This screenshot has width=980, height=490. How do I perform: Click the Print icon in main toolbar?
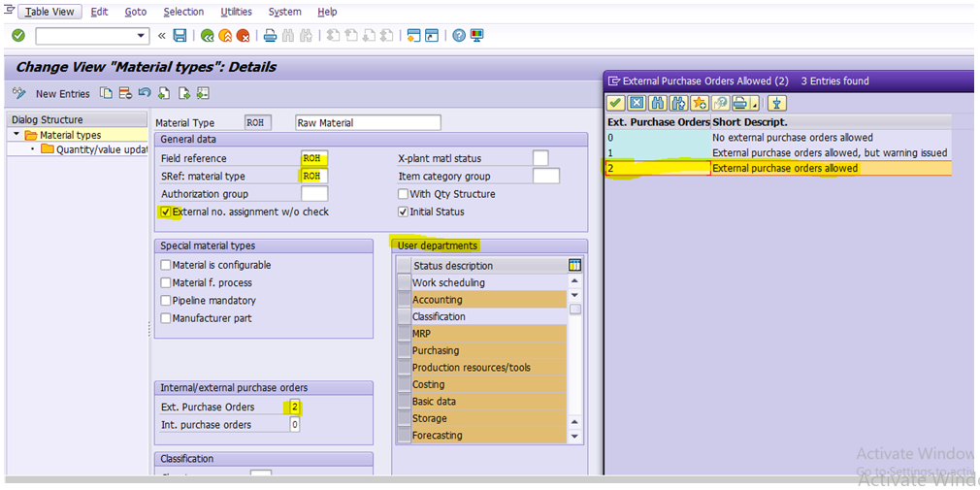pos(270,36)
